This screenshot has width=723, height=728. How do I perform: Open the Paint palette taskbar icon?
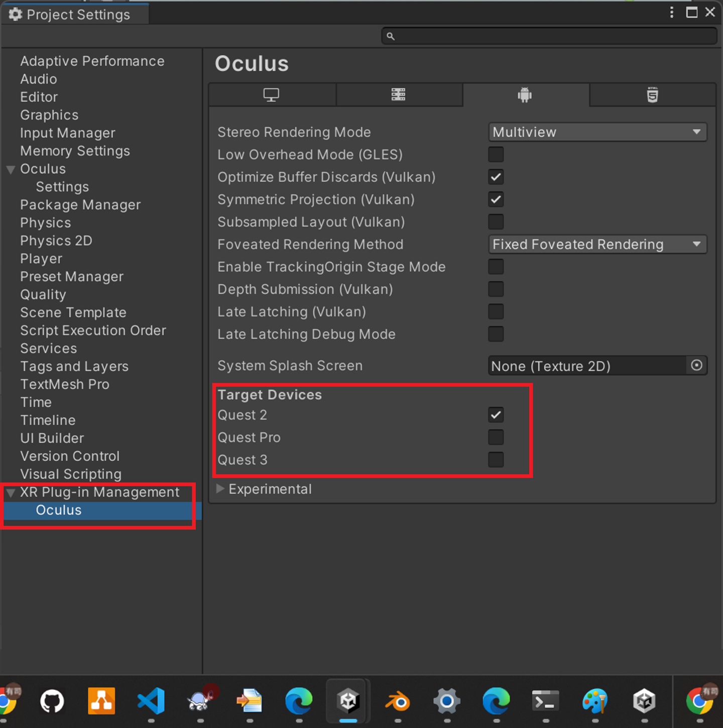tap(595, 701)
